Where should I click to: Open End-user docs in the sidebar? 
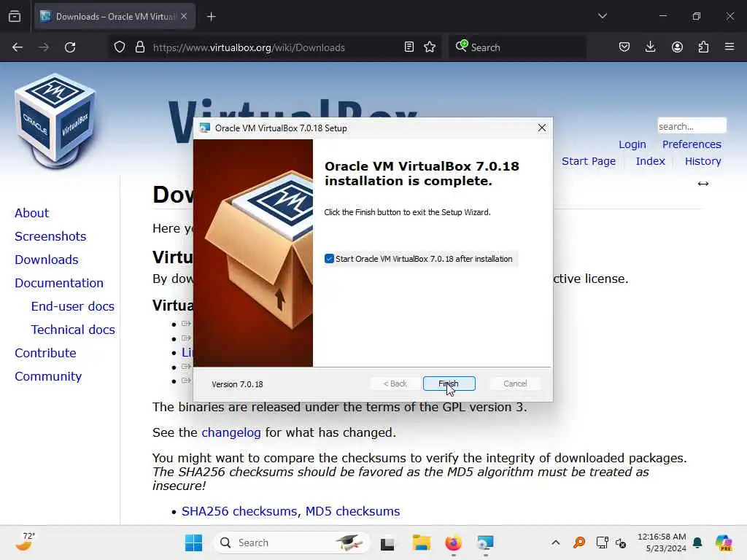72,306
